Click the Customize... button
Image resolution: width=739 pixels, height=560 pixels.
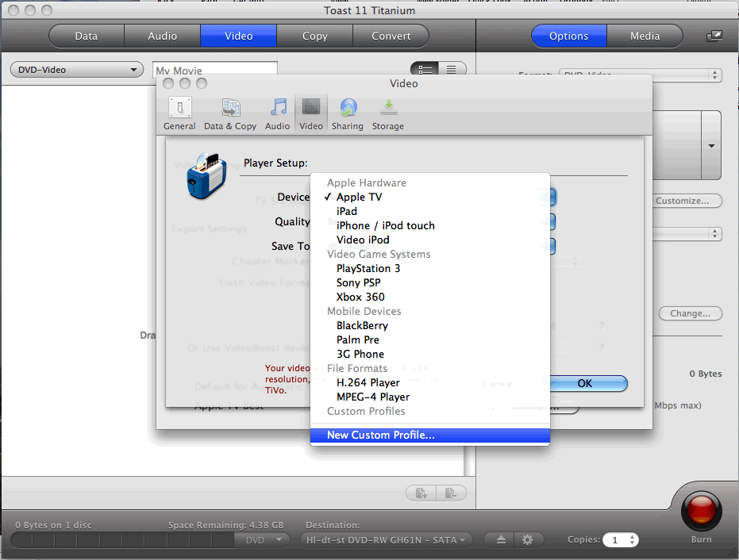click(686, 201)
